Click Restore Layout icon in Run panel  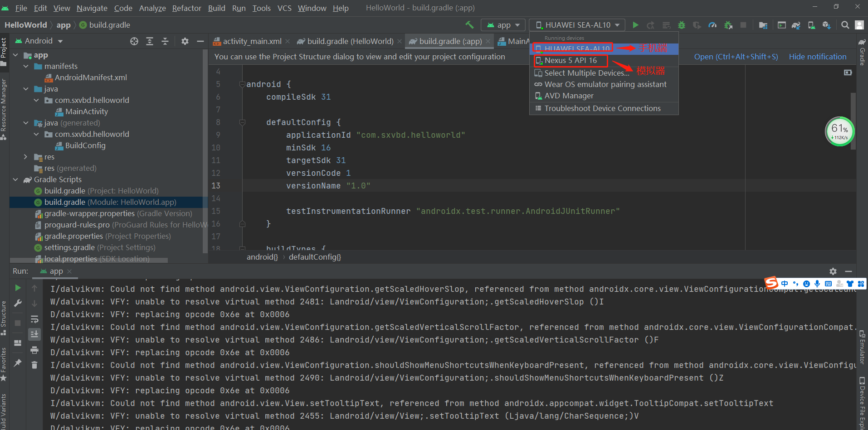tap(18, 343)
